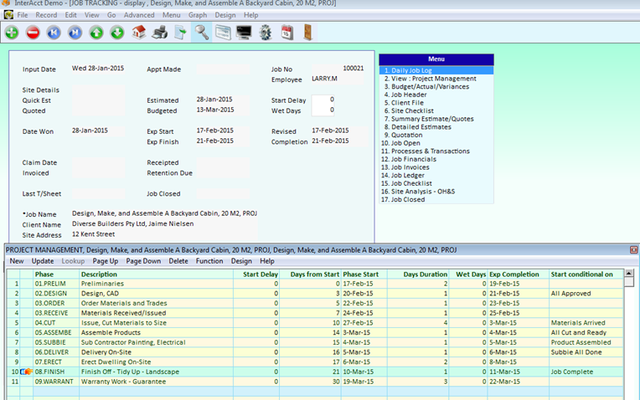
Task: Select 16. Site Analysis - OH&S entry
Action: 436,191
